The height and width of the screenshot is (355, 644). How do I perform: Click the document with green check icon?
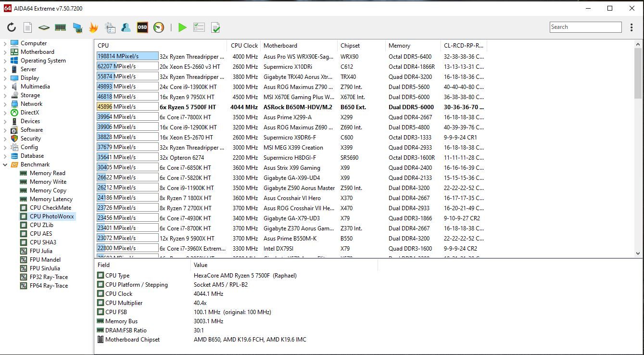point(215,27)
